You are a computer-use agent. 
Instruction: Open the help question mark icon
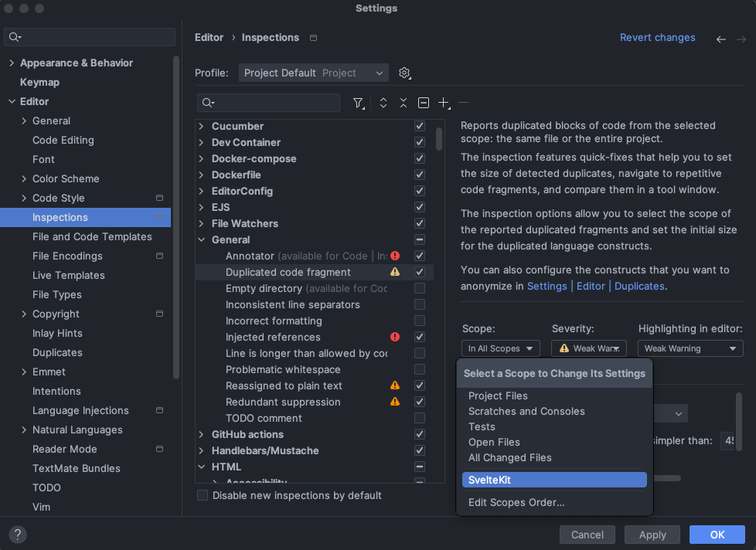tap(18, 535)
